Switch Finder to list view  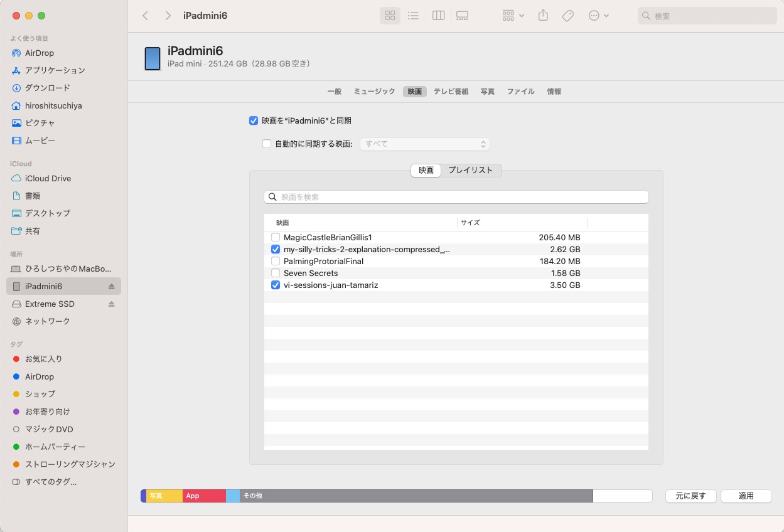tap(413, 16)
